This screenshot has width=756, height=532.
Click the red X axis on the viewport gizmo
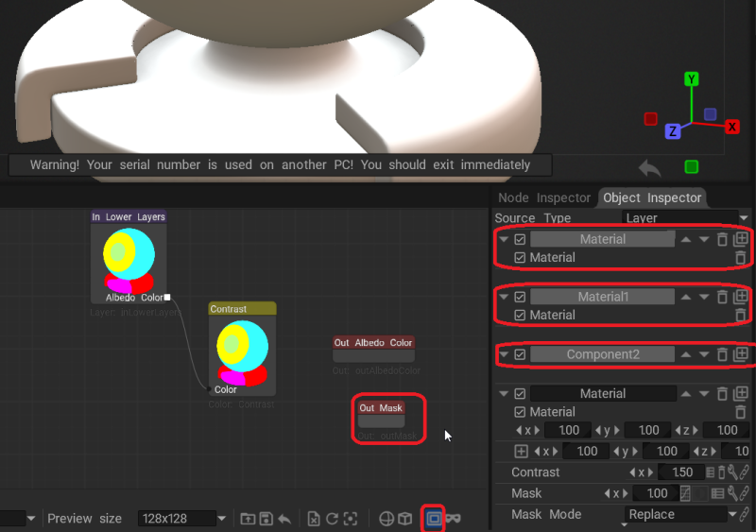(731, 127)
